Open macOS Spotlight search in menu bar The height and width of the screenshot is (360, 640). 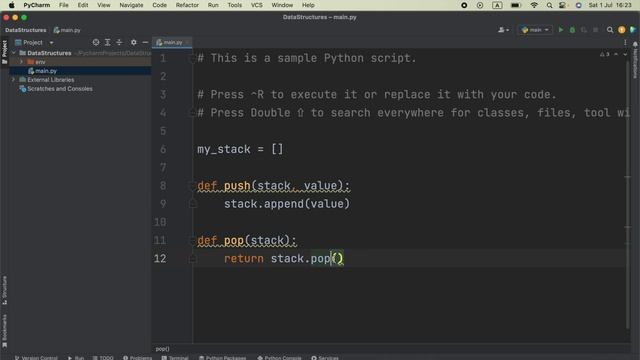click(549, 5)
